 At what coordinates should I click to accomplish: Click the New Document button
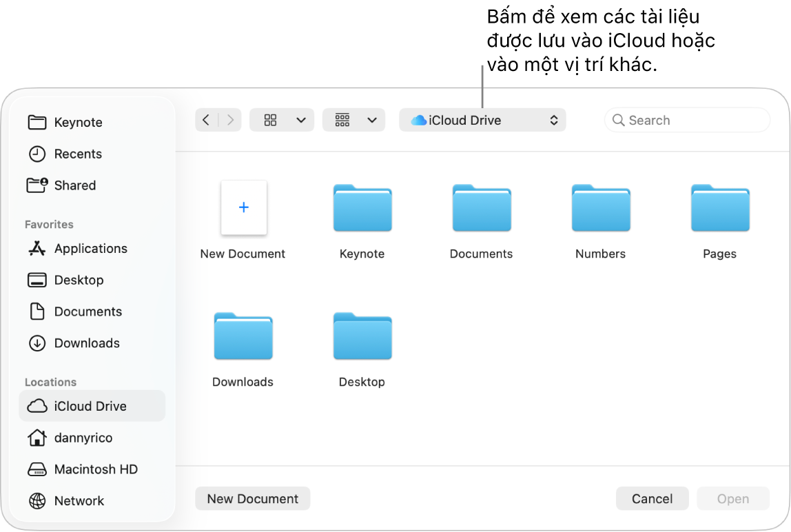(x=252, y=498)
